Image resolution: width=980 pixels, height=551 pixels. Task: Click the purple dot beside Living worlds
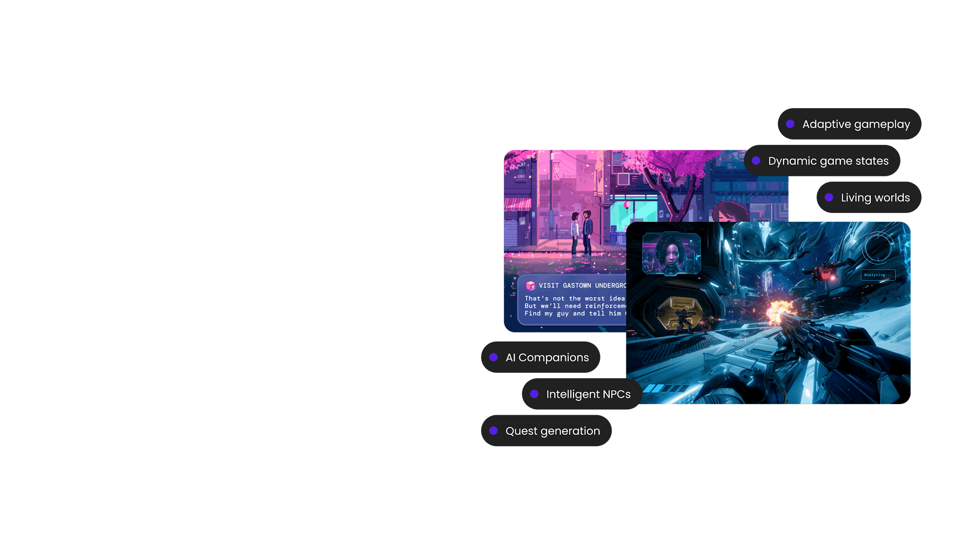[829, 197]
